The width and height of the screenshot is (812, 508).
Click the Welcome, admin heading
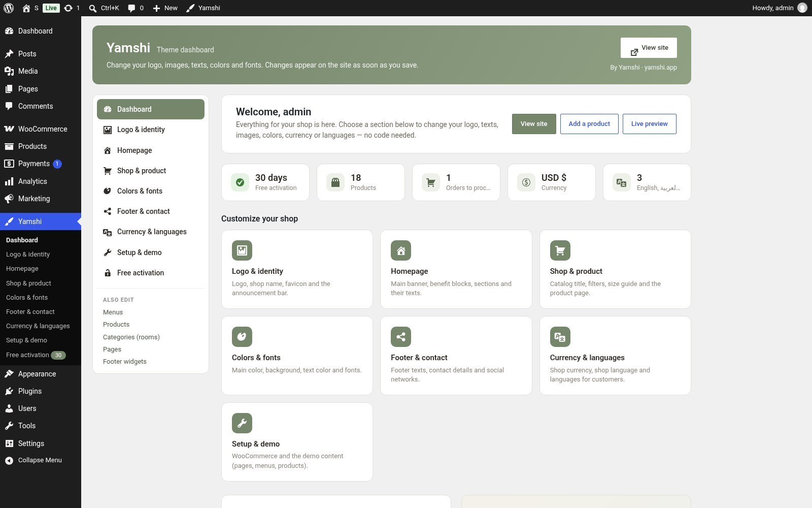274,112
